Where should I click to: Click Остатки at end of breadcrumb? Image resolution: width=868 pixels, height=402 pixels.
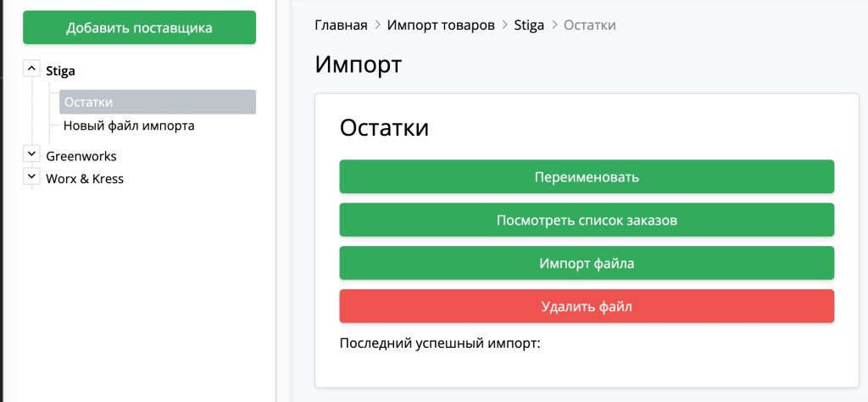590,25
